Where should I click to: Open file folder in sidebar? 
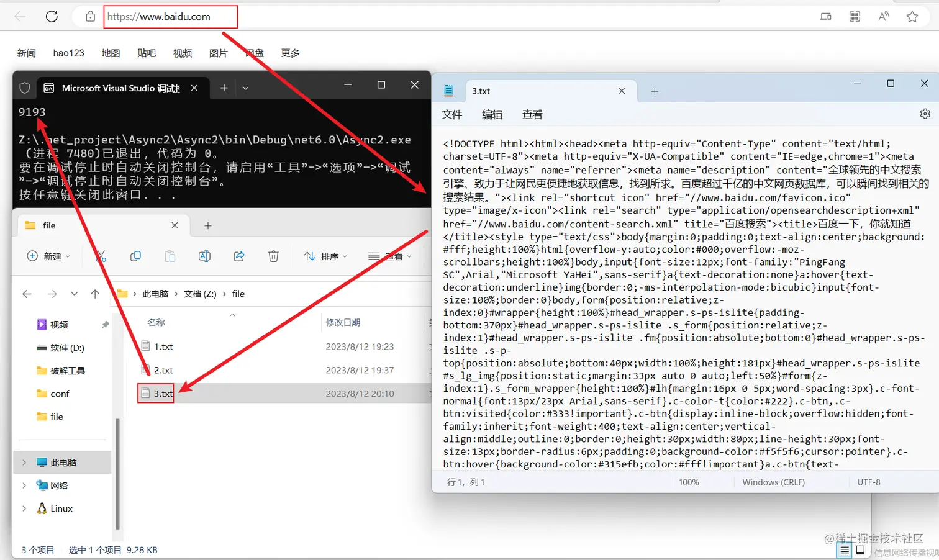[57, 417]
